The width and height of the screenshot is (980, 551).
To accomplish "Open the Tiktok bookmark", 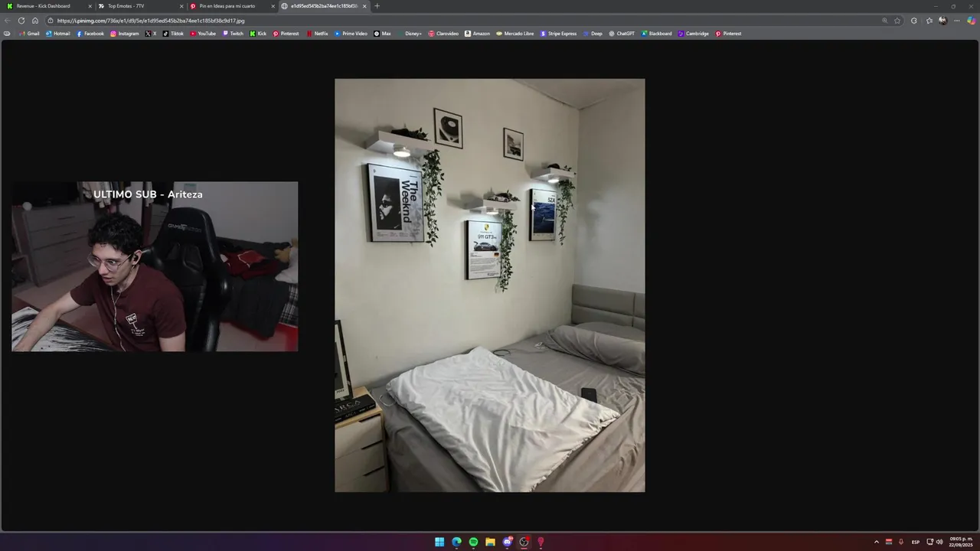I will point(173,34).
